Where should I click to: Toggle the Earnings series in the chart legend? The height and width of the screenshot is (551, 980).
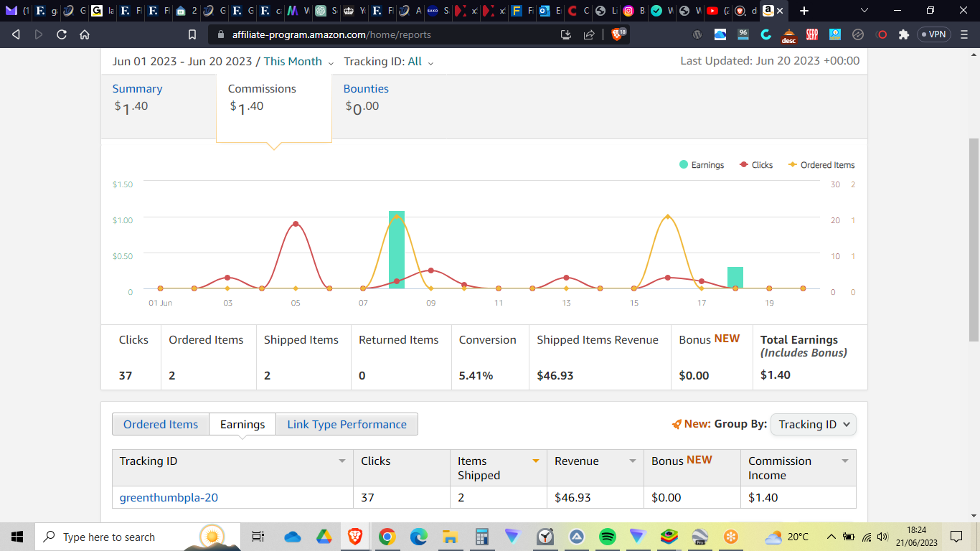(x=702, y=165)
